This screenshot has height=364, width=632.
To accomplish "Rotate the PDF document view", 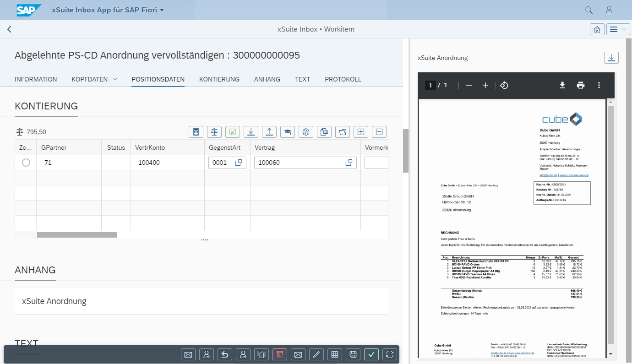I will (504, 85).
